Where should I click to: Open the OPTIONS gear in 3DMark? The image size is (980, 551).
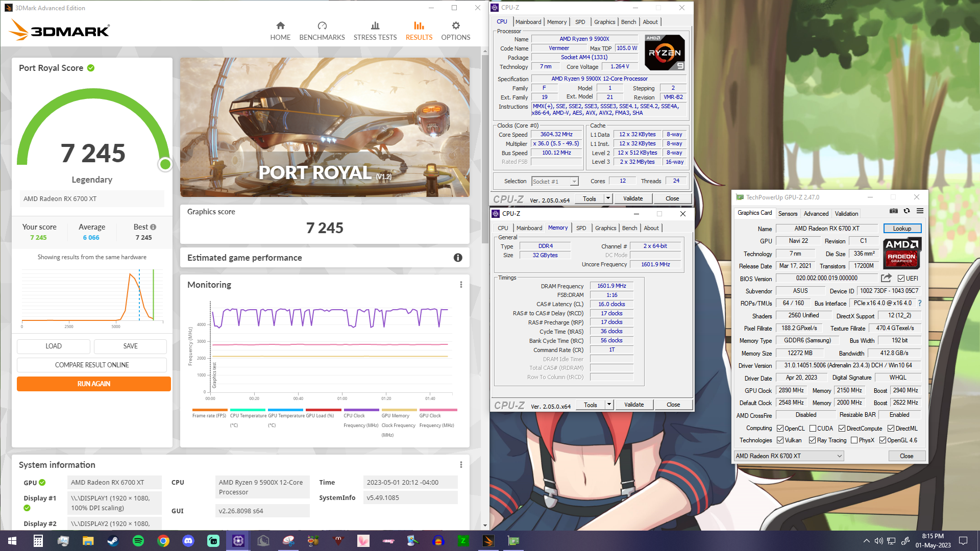456,31
